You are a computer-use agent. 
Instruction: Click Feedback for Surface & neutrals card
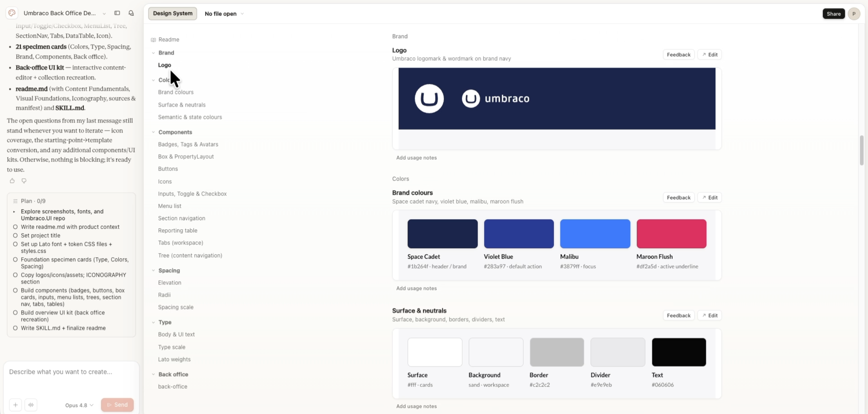[679, 315]
